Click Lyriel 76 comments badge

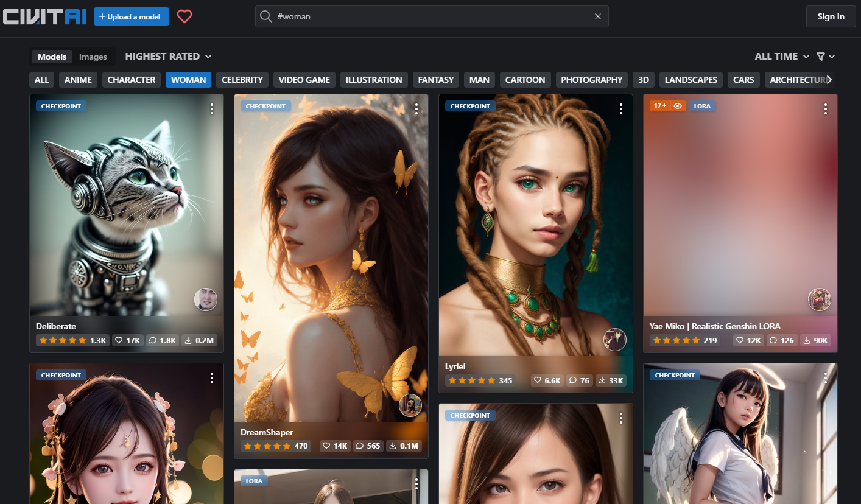pyautogui.click(x=578, y=380)
